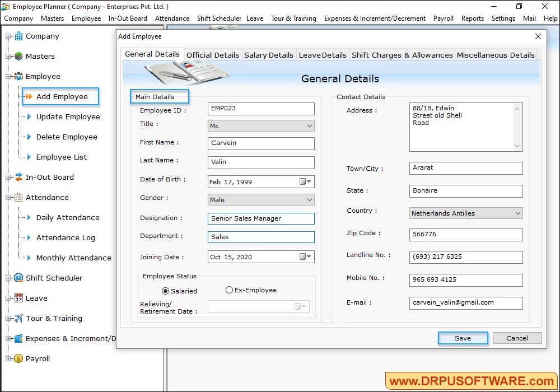Open the Country dropdown showing Netherlands Antilles
Screen dimensions: 560x392
(517, 213)
